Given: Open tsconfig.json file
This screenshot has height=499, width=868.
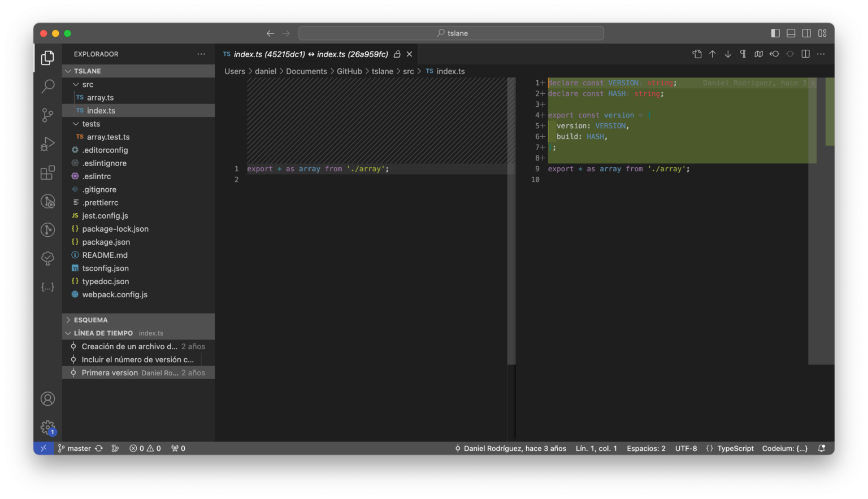Looking at the screenshot, I should 138,268.
